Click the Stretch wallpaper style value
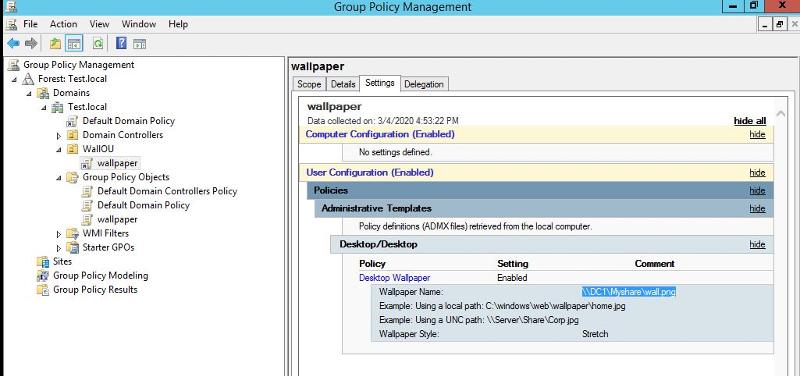The height and width of the screenshot is (376, 800). pos(595,334)
